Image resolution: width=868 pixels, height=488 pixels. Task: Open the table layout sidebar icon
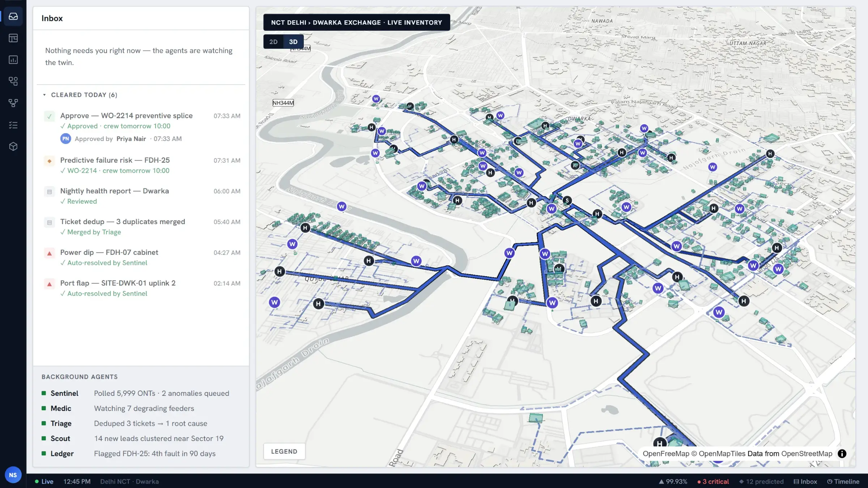[x=13, y=38]
